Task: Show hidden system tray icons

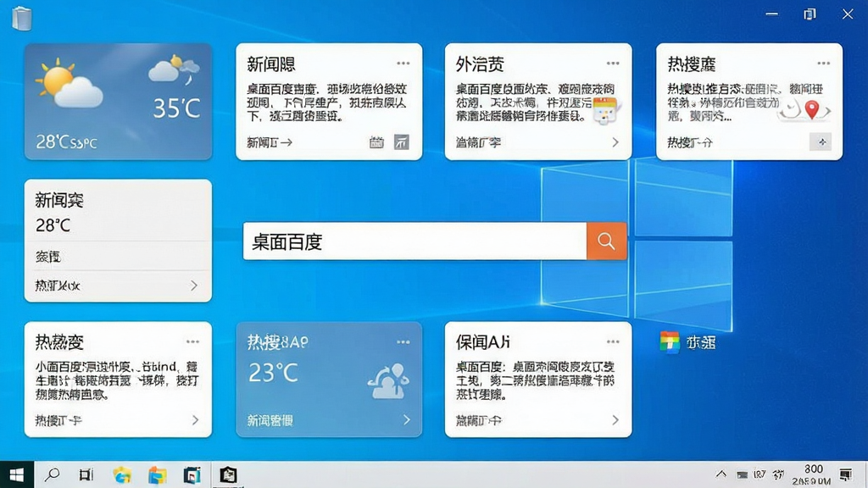Action: 721,474
